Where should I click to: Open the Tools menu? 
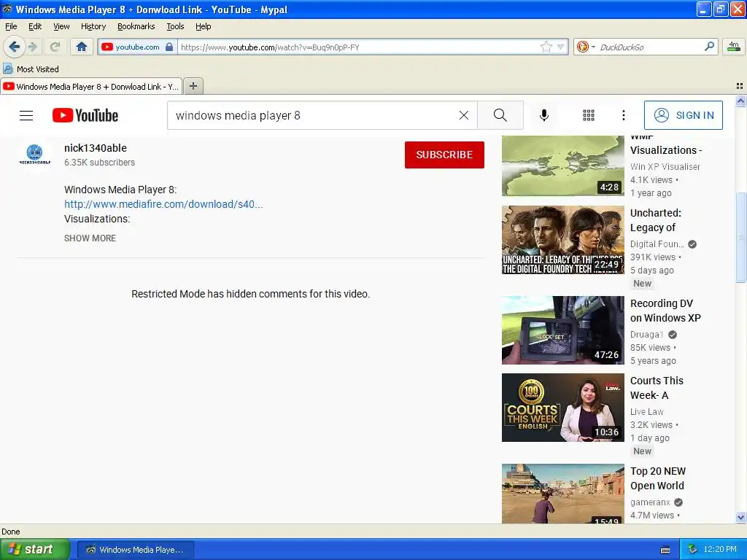coord(175,26)
